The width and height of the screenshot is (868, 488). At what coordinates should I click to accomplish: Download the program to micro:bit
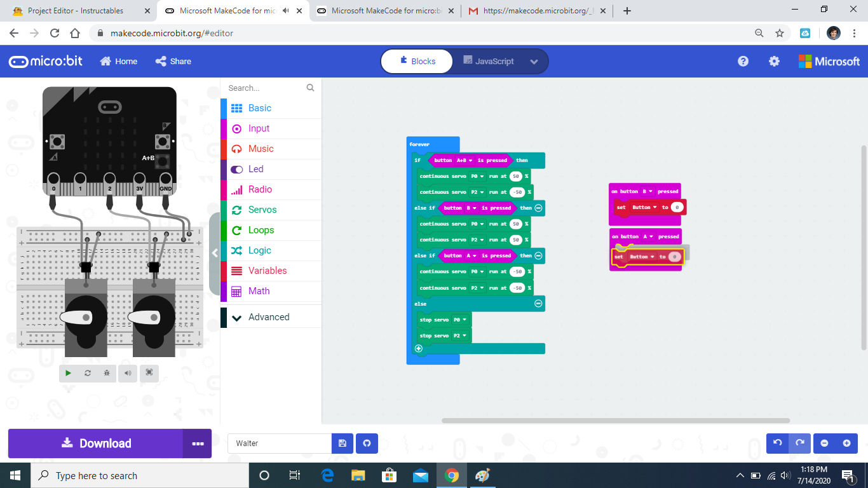click(96, 444)
